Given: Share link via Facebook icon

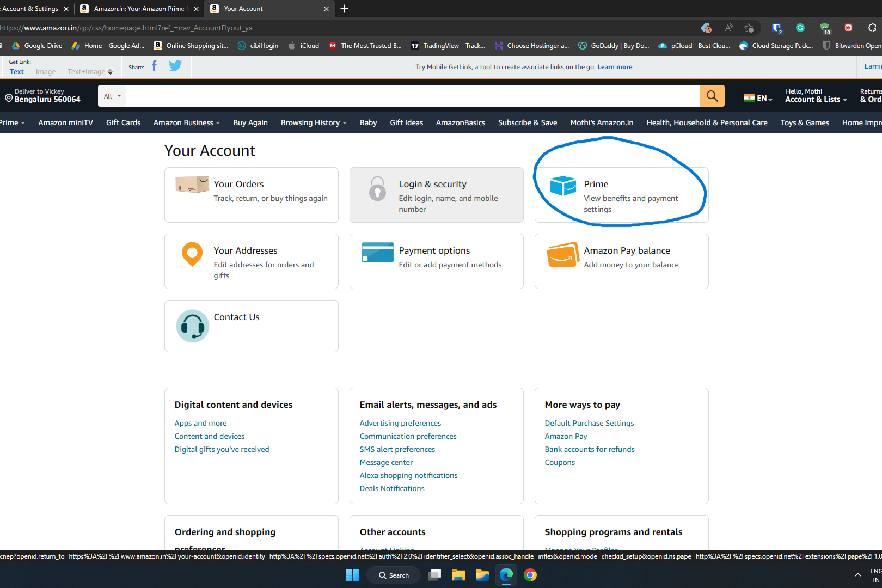Looking at the screenshot, I should pyautogui.click(x=154, y=66).
